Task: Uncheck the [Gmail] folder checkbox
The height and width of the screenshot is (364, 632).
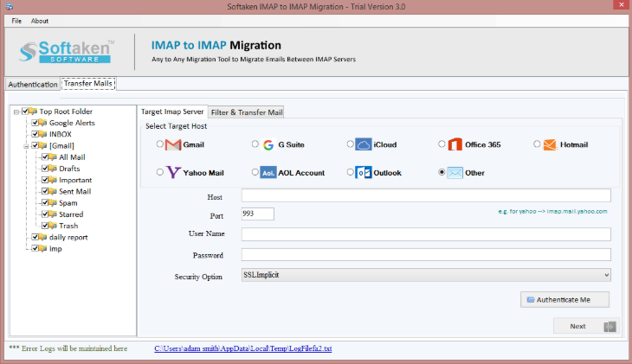Action: (x=35, y=145)
